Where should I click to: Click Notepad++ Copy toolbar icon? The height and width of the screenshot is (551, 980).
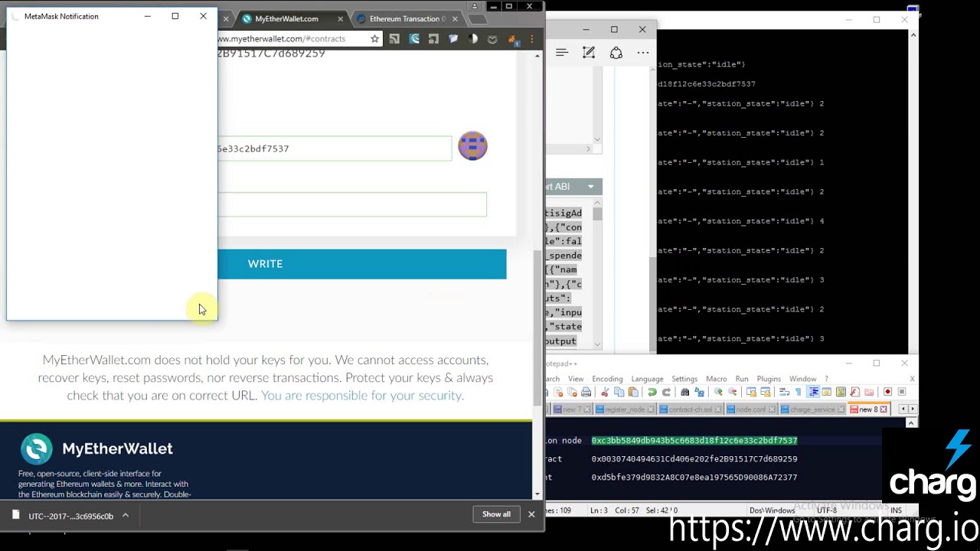click(619, 392)
